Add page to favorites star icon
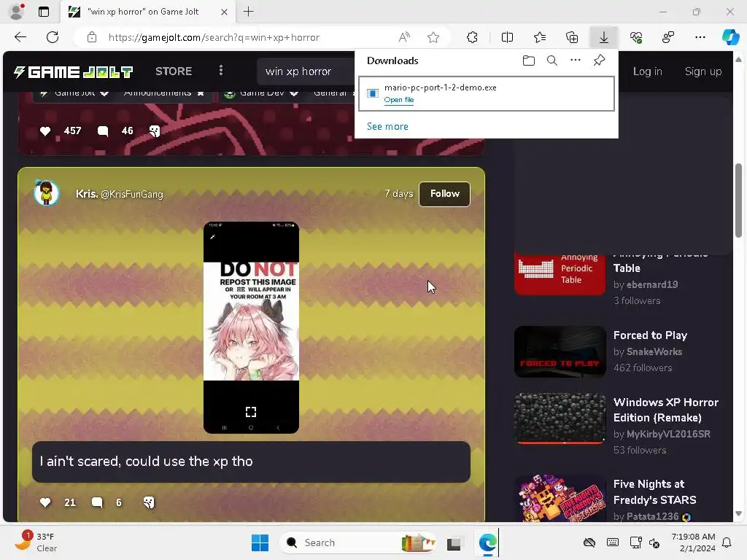Viewport: 747px width, 560px height. coord(433,37)
